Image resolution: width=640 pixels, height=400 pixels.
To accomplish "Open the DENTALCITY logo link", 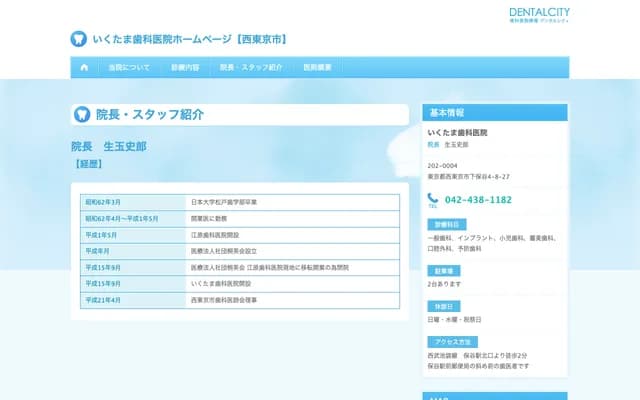I will click(539, 14).
